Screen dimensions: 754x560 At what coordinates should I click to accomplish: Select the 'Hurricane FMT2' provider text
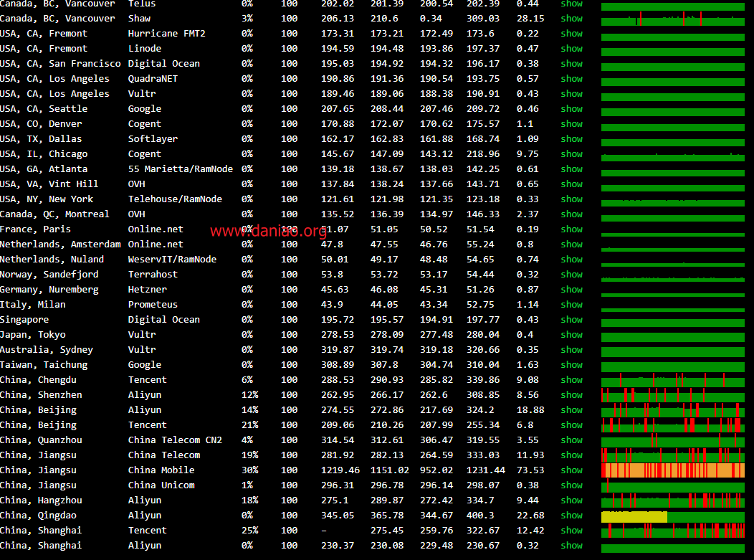[166, 33]
